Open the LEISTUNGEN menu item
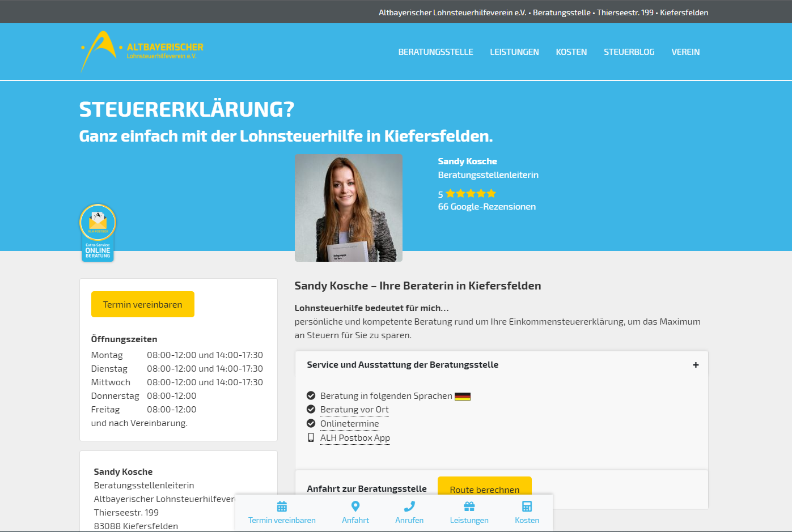Screen dimensions: 792x532 tap(515, 52)
